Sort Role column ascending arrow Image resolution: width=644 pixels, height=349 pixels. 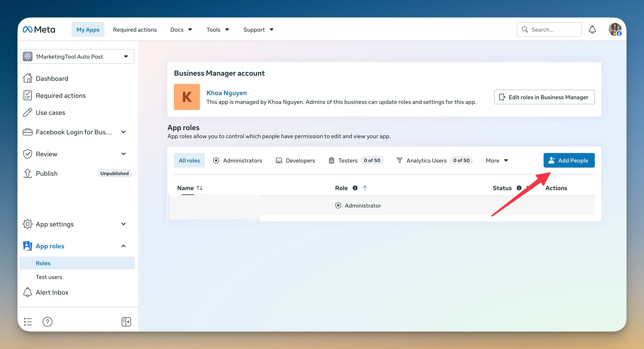(365, 188)
